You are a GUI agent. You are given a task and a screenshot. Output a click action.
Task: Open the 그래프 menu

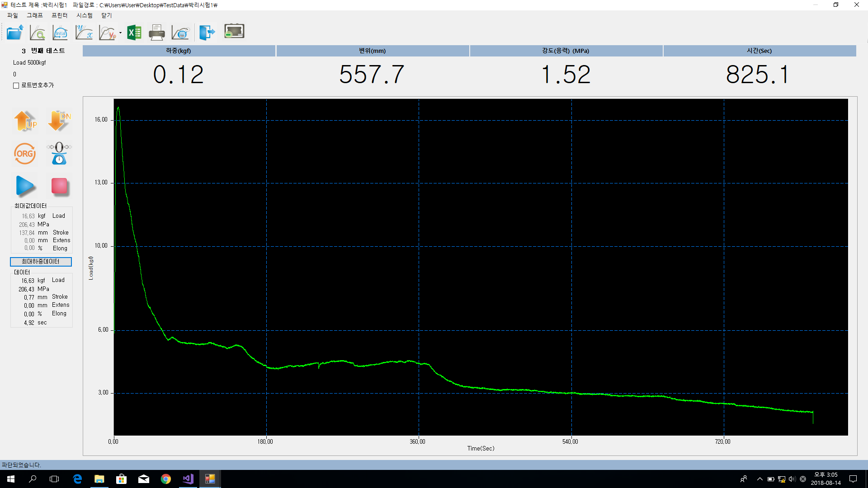click(35, 15)
